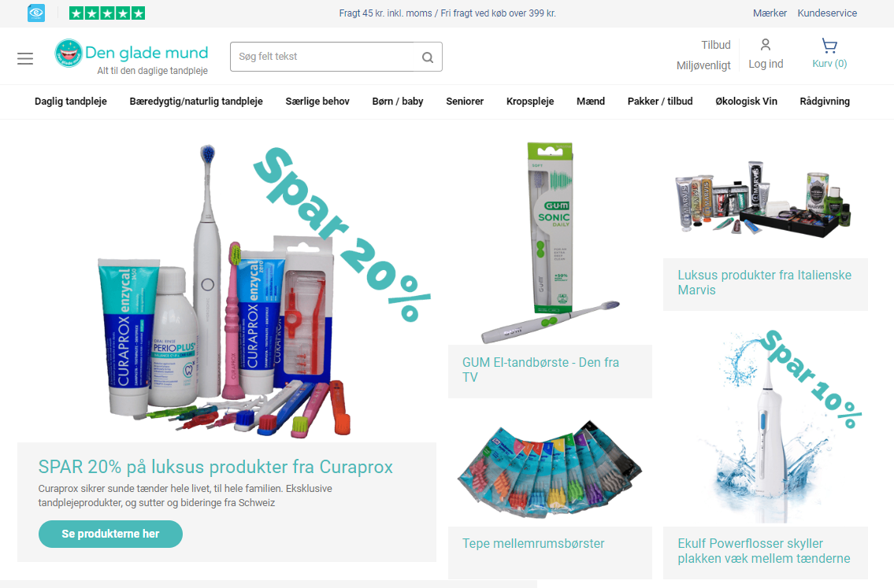The width and height of the screenshot is (894, 588).
Task: Click the Tilbud link
Action: click(715, 45)
